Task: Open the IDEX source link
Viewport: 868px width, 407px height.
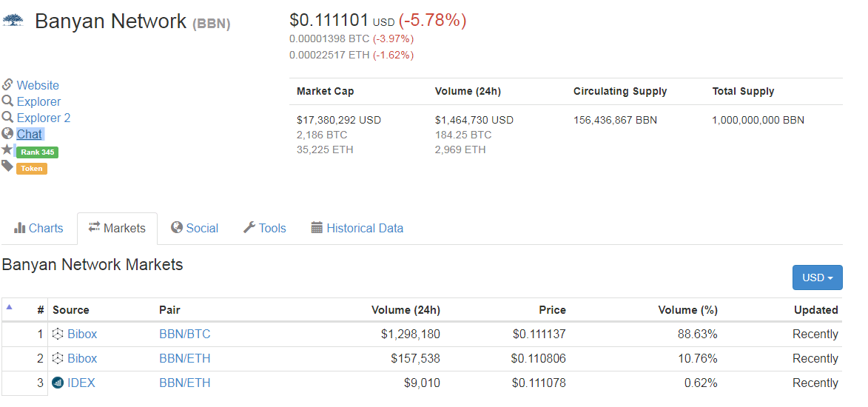Action: click(81, 383)
